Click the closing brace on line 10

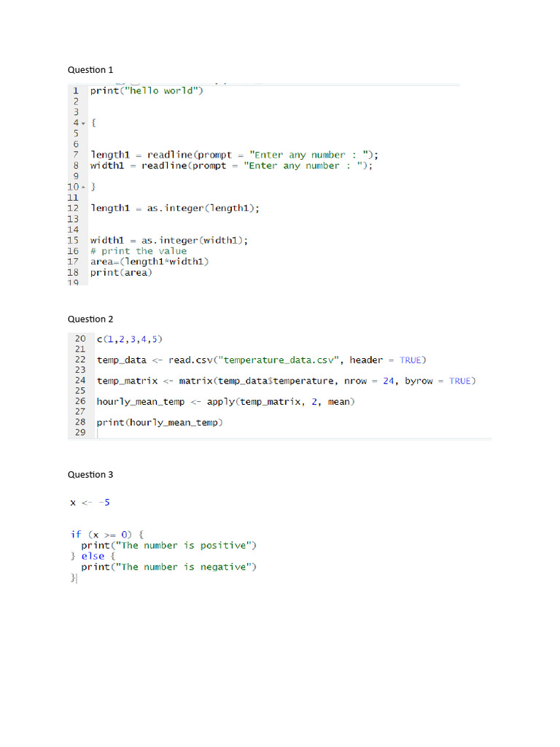94,187
